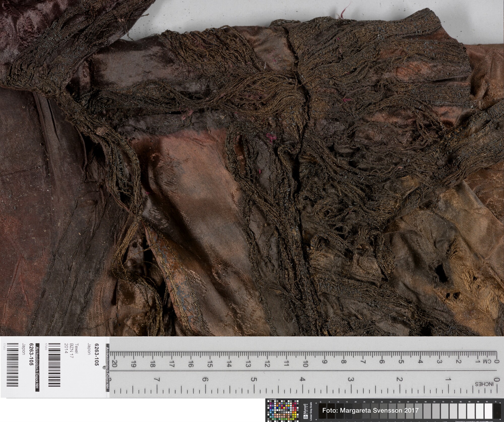Click the 10 cm mark on the ruler
The width and height of the screenshot is (504, 422).
(x=305, y=364)
